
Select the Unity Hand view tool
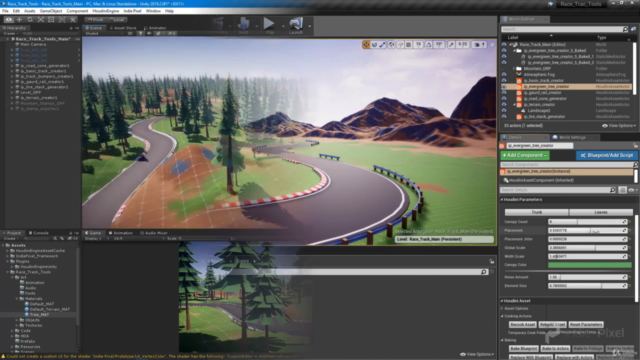point(9,19)
